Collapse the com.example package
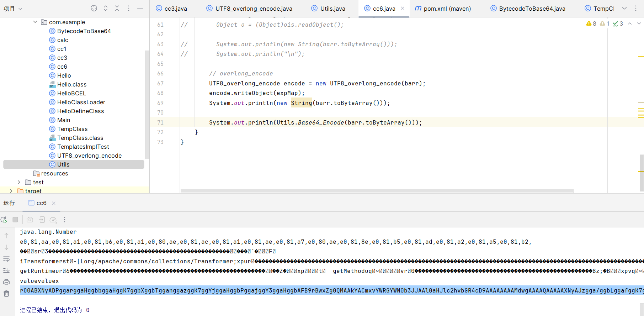Screen dimensions: 644x316 pyautogui.click(x=35, y=22)
